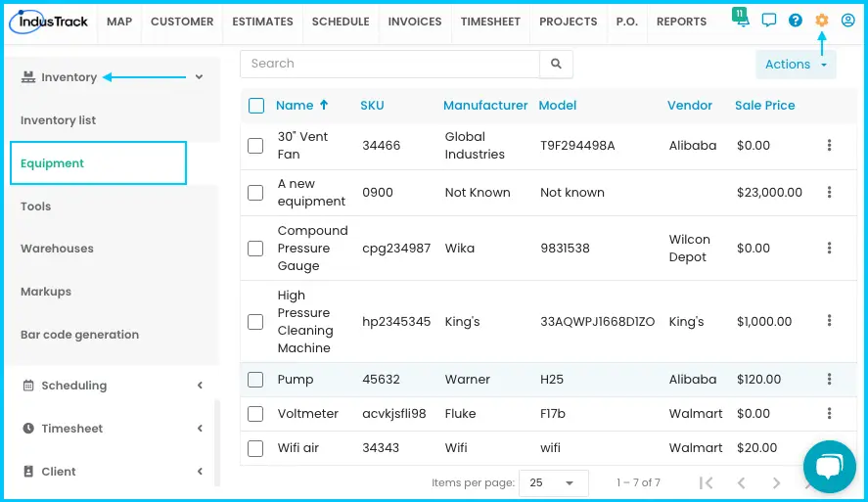Viewport: 868px width, 502px height.
Task: Click the Pump name cell
Action: [296, 380]
